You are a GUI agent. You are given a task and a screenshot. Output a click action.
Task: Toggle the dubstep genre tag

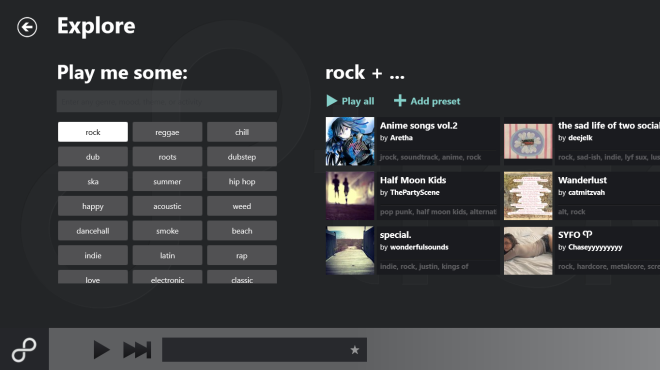242,157
